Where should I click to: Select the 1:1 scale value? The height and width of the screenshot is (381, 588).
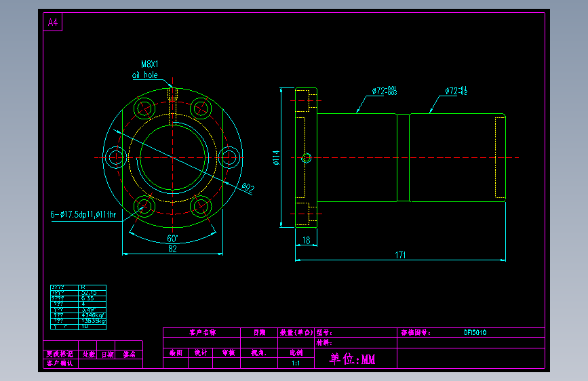(296, 363)
